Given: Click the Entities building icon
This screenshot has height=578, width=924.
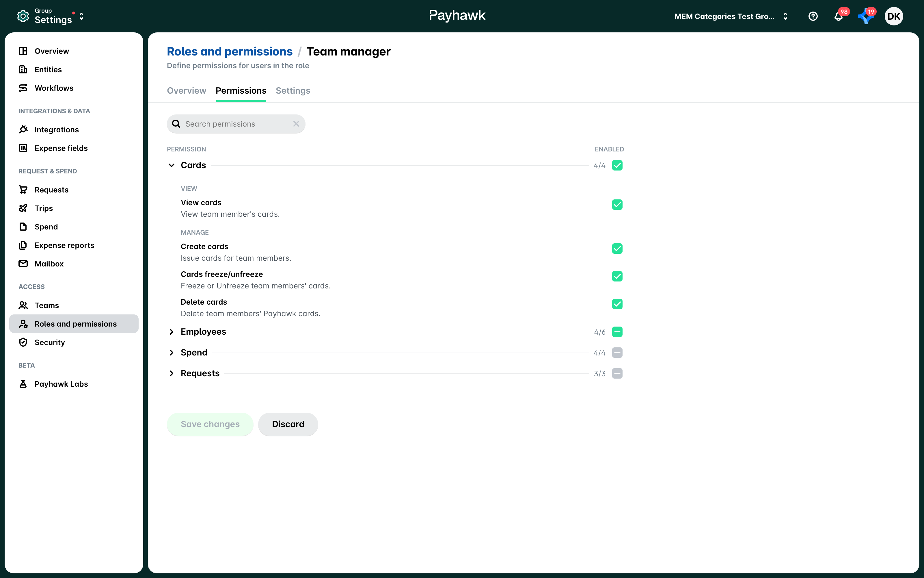Looking at the screenshot, I should (23, 69).
